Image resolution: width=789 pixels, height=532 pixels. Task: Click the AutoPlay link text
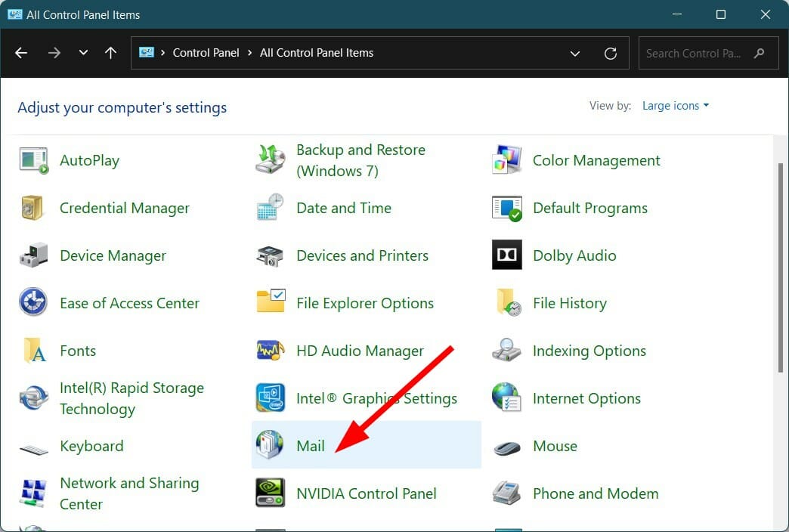click(90, 160)
